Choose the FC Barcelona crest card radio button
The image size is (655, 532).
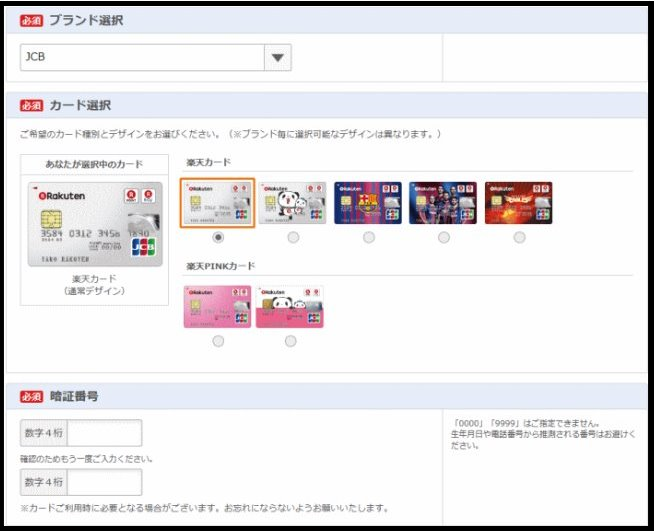pos(368,237)
